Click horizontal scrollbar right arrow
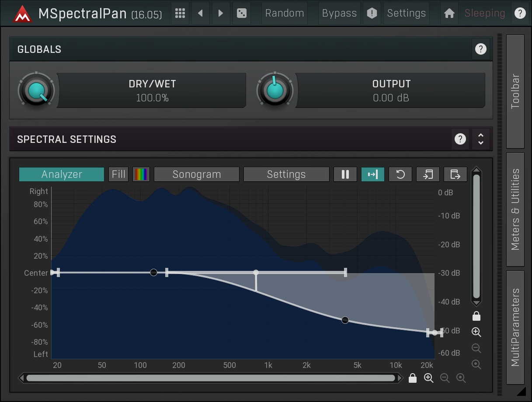The image size is (532, 402). (400, 378)
